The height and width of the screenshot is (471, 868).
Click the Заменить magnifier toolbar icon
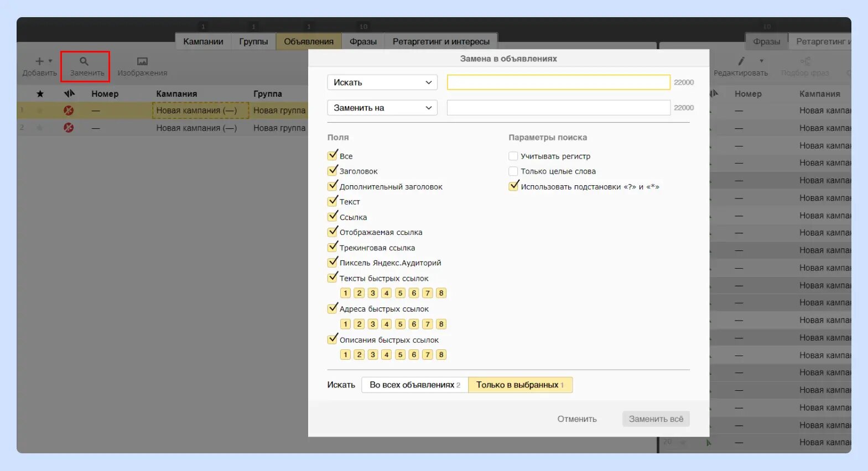84,61
